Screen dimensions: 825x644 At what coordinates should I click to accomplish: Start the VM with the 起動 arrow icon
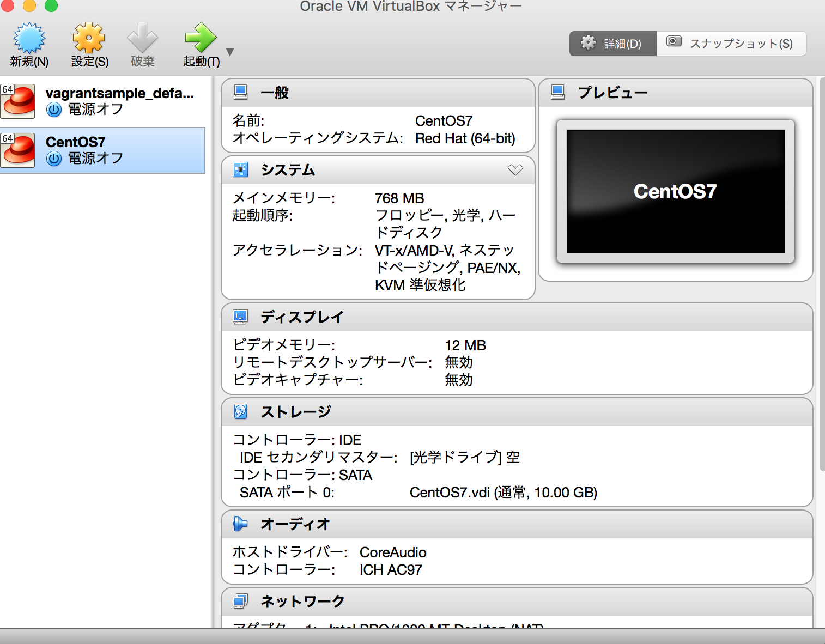pyautogui.click(x=200, y=37)
